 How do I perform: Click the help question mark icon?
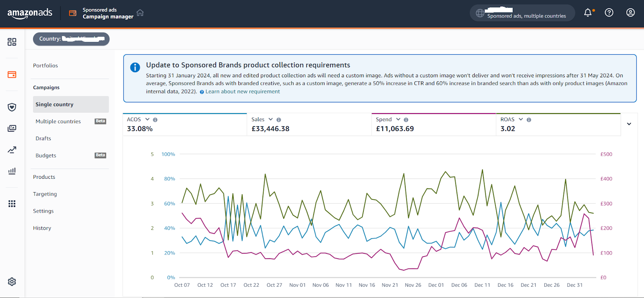pos(609,13)
